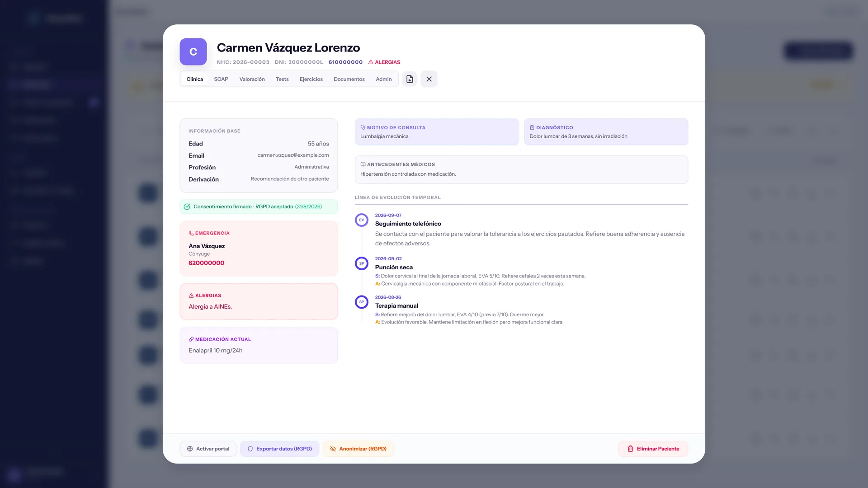Screen dimensions: 868x488
Task: Click the clipboard icon in Diagnóstico
Action: 532,127
